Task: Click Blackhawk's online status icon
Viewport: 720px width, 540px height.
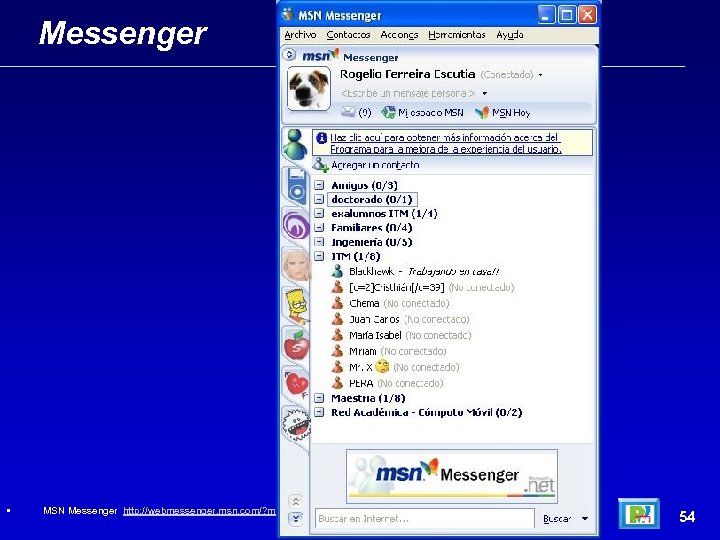Action: tap(338, 271)
